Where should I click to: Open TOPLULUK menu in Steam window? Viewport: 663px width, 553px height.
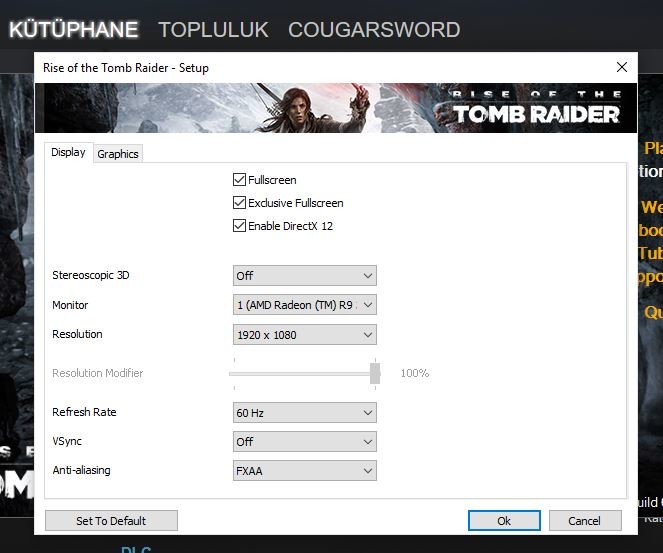[x=213, y=30]
